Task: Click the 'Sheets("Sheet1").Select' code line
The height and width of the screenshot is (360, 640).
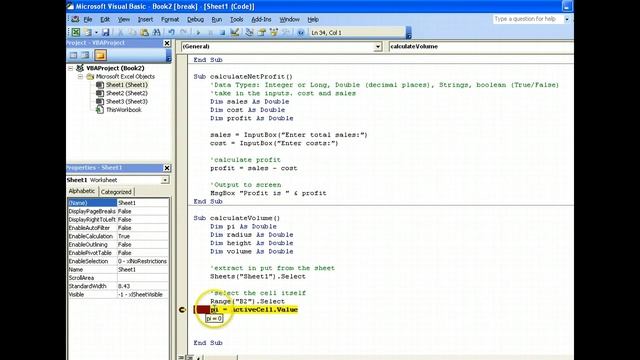Action: click(x=258, y=276)
